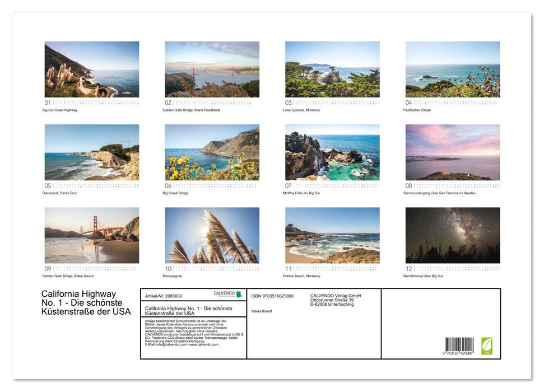Click the barcode image
Screen dimensions: 544x392
pyautogui.click(x=459, y=346)
